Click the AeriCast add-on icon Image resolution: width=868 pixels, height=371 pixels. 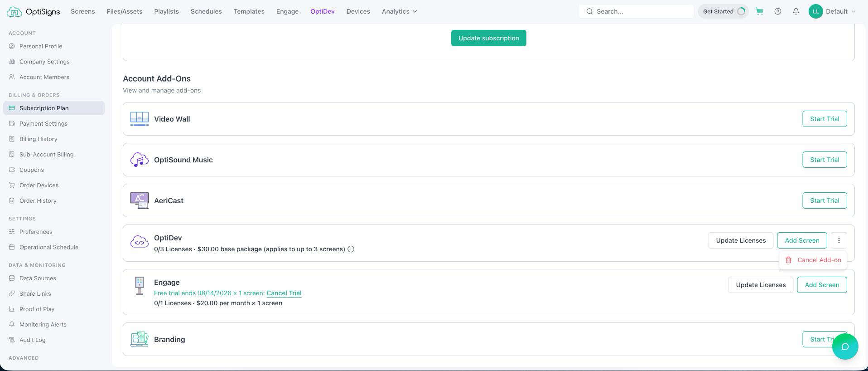[140, 200]
